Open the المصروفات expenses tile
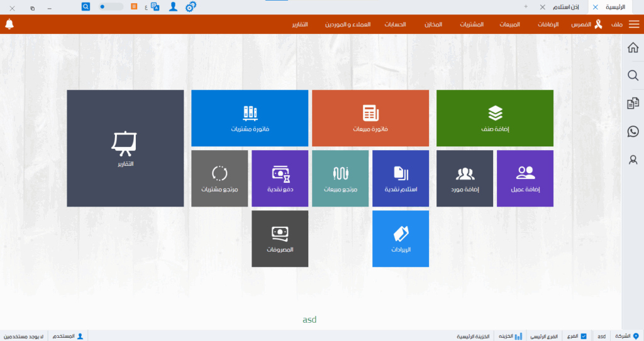 click(x=280, y=239)
